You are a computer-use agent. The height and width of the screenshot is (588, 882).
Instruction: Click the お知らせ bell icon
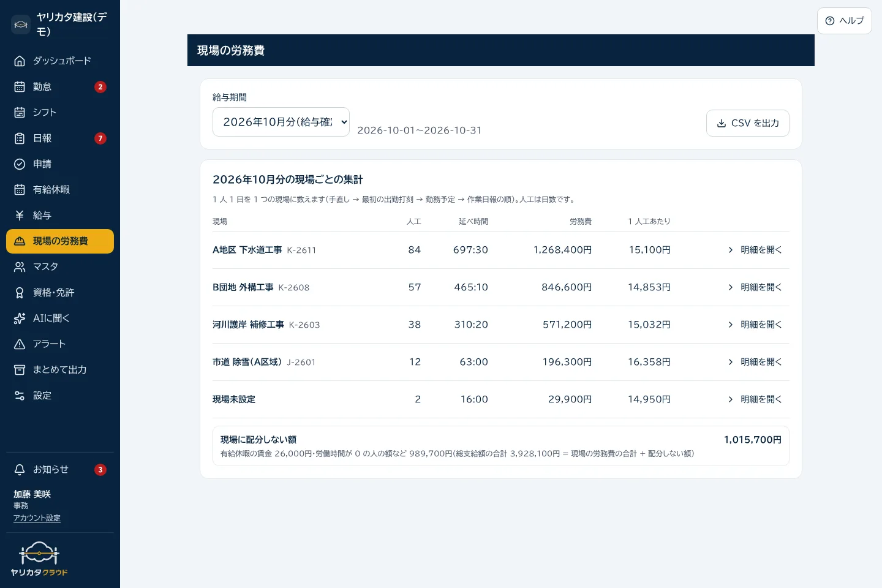click(20, 469)
